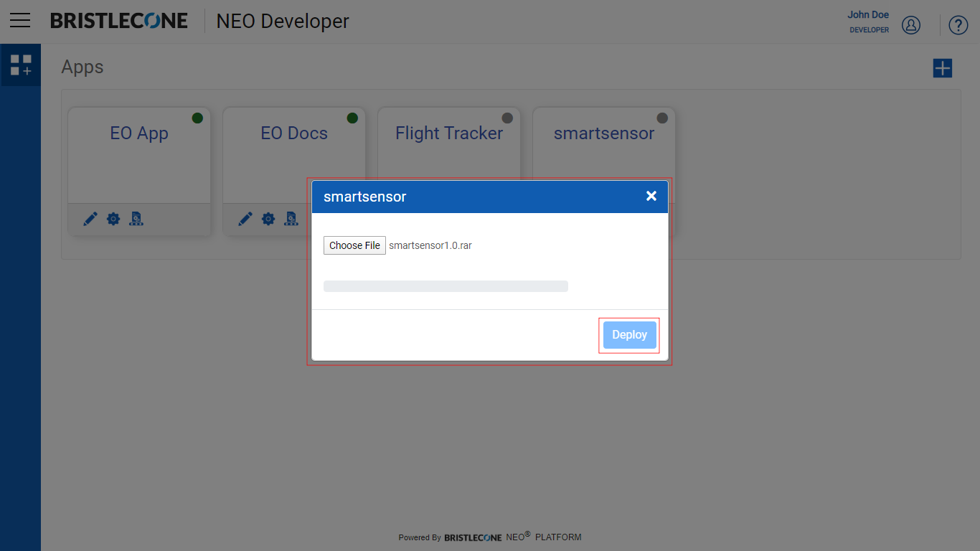Image resolution: width=980 pixels, height=551 pixels.
Task: Click Flight Tracker gray status indicator
Action: pos(507,118)
